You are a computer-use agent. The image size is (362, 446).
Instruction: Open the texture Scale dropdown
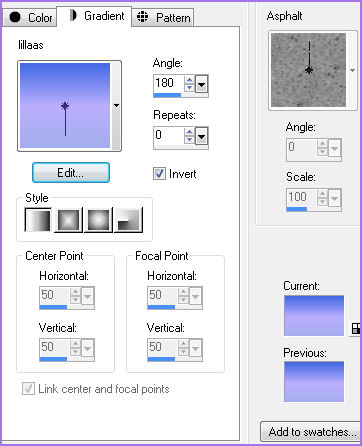[x=335, y=199]
